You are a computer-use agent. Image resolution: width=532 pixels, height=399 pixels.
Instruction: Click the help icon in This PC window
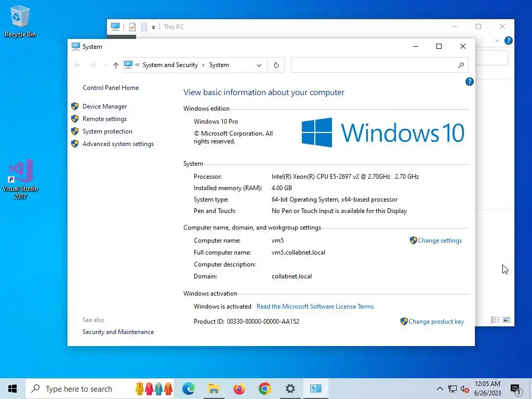coord(508,41)
